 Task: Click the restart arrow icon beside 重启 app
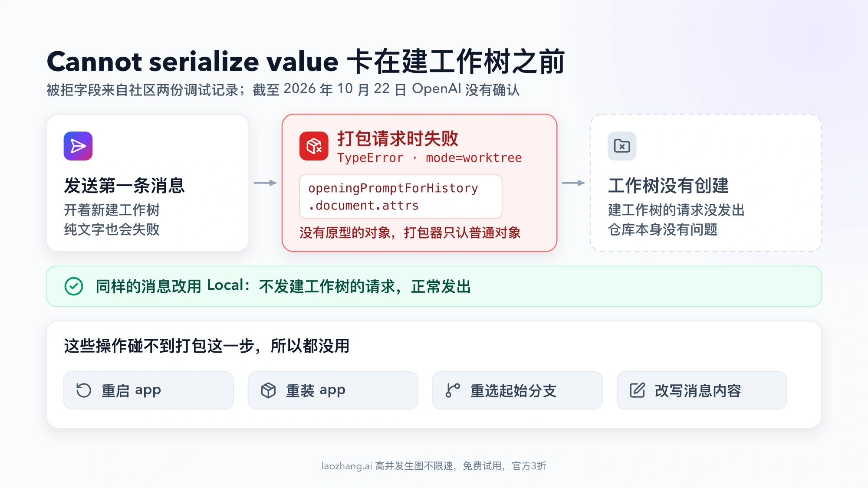(84, 390)
